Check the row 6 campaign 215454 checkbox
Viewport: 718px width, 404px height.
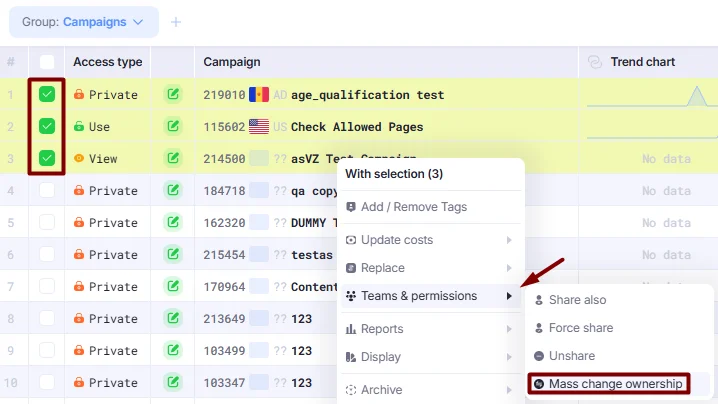coord(47,255)
